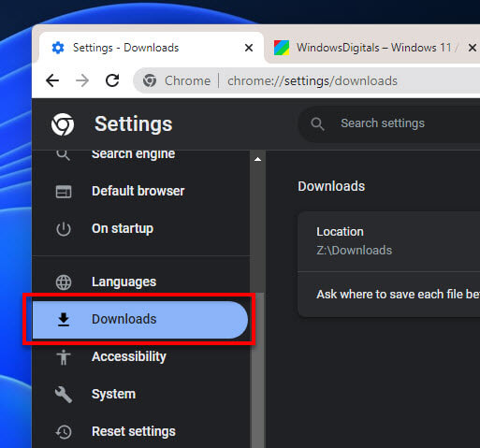Click the sidebar scrollbar up arrow
The image size is (480, 448).
(257, 159)
